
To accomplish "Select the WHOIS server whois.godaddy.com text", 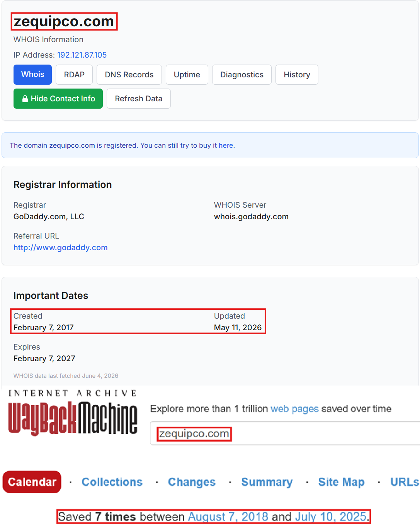I will 251,217.
